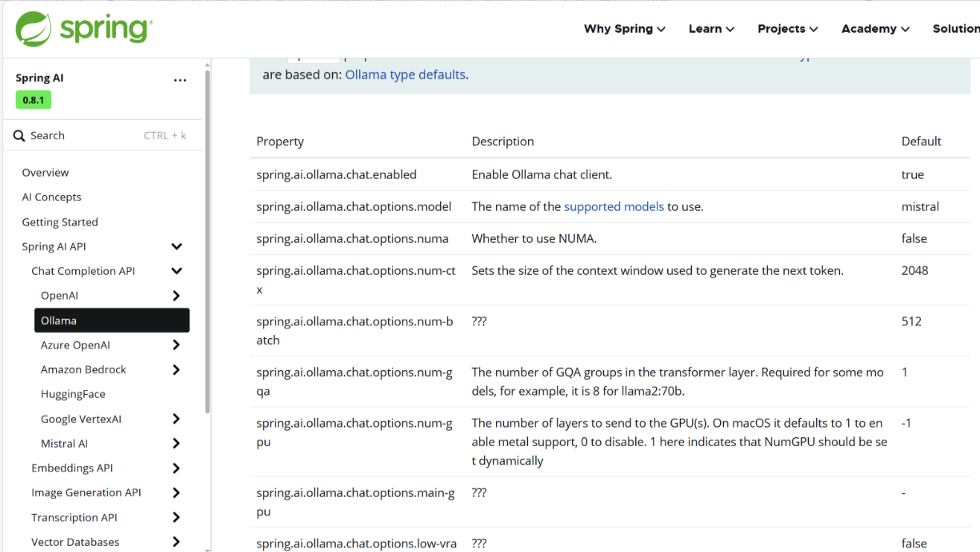Open the Why Spring menu
This screenshot has height=552, width=980.
pos(625,28)
